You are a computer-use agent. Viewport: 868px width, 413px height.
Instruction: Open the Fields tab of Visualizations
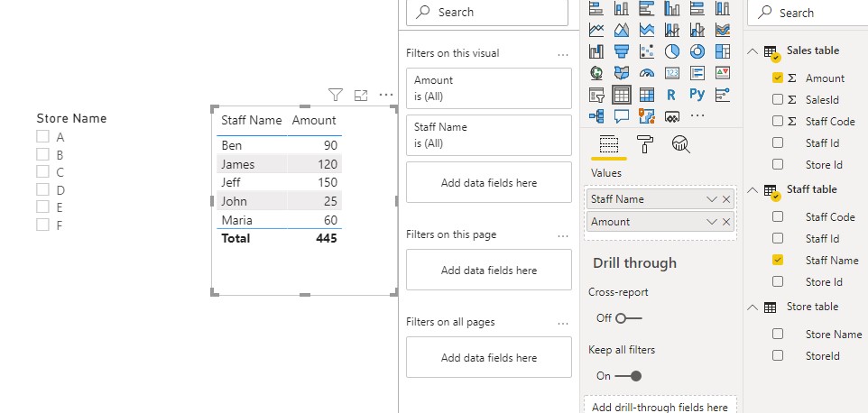608,144
